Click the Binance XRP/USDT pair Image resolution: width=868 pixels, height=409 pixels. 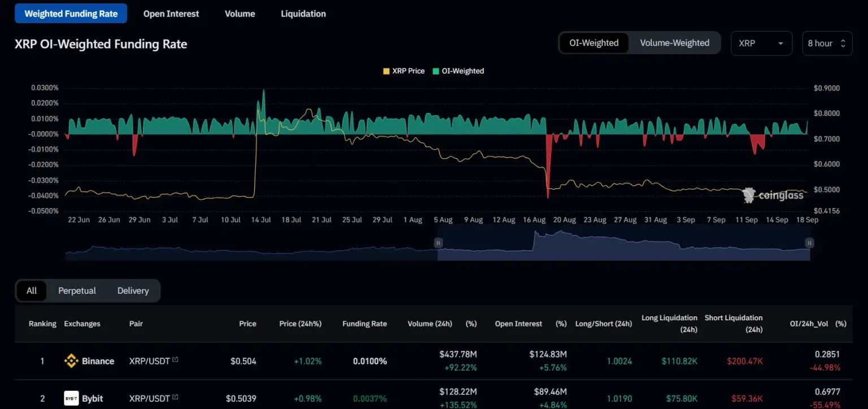(149, 361)
